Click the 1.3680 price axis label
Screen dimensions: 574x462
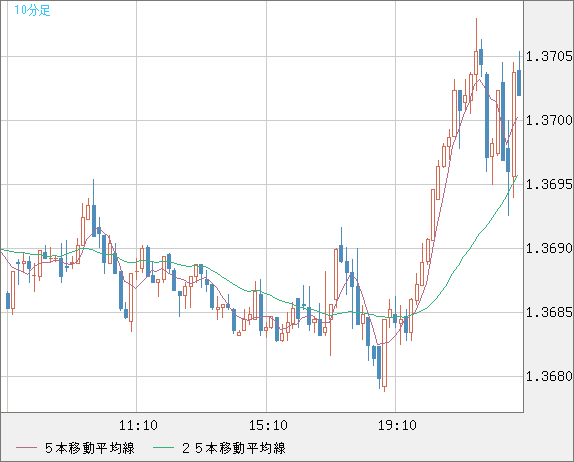point(549,376)
